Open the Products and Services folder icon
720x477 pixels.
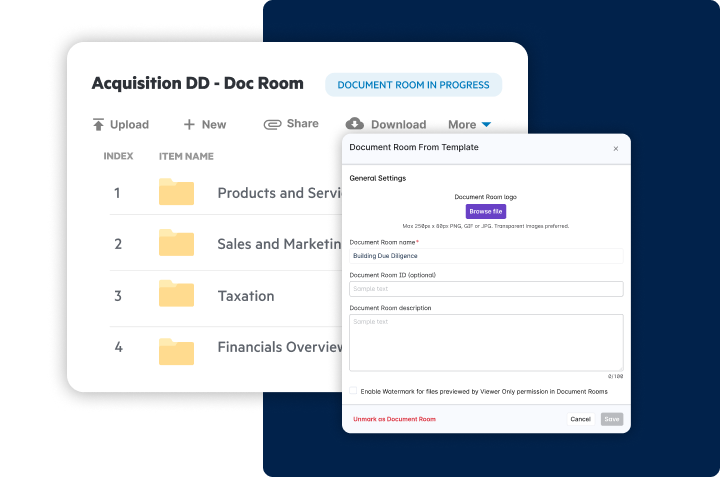pyautogui.click(x=176, y=191)
